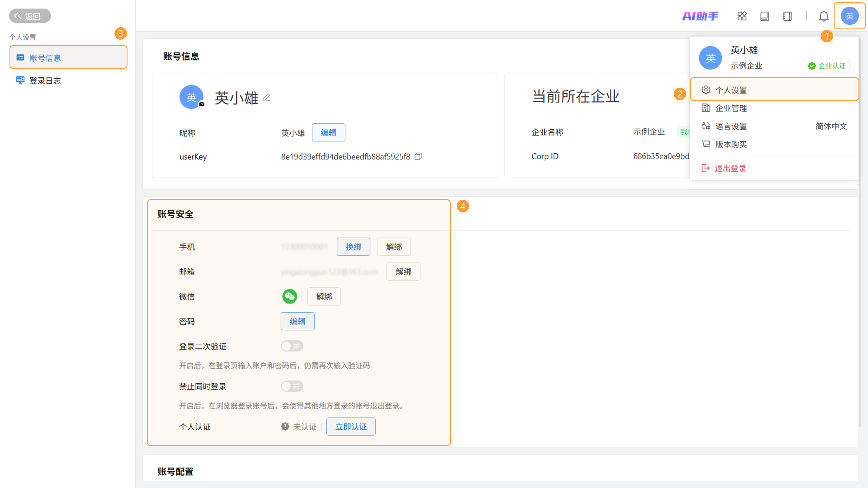The image size is (868, 488).
Task: Copy the userKey with copy icon
Action: click(x=418, y=156)
